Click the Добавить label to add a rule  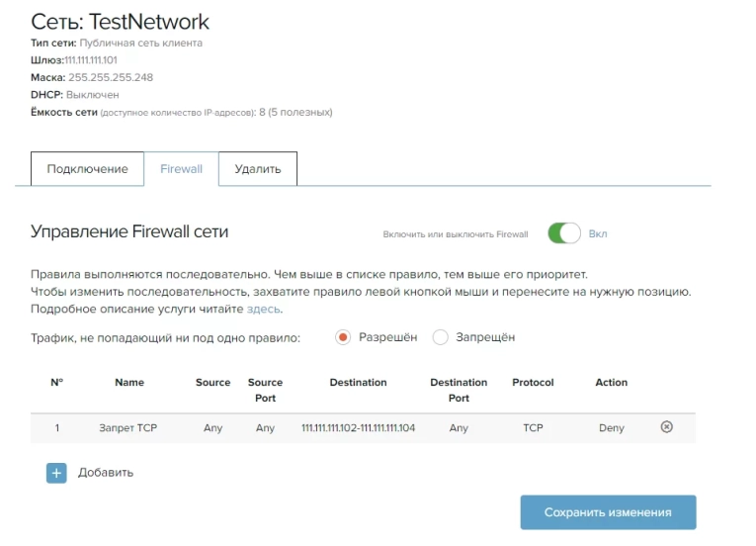(x=106, y=473)
